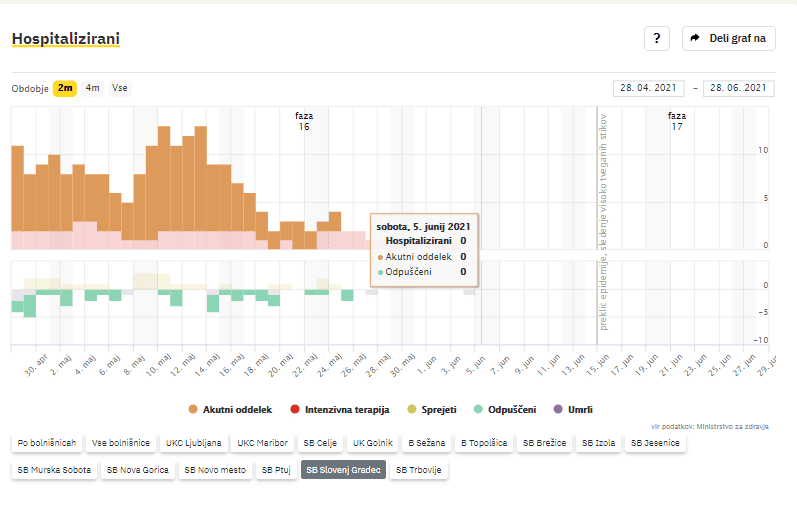Select the 2m period option
This screenshot has height=506, width=797.
tap(65, 88)
